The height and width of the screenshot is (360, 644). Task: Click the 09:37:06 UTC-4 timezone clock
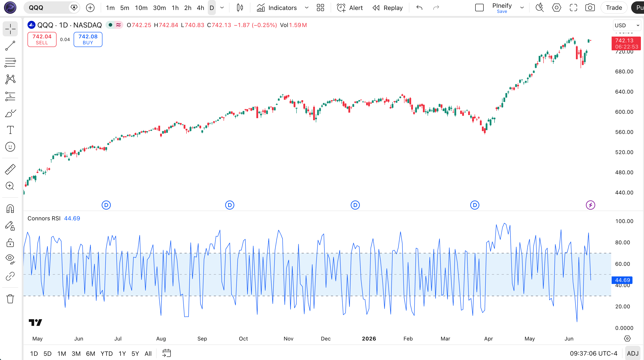pos(593,354)
